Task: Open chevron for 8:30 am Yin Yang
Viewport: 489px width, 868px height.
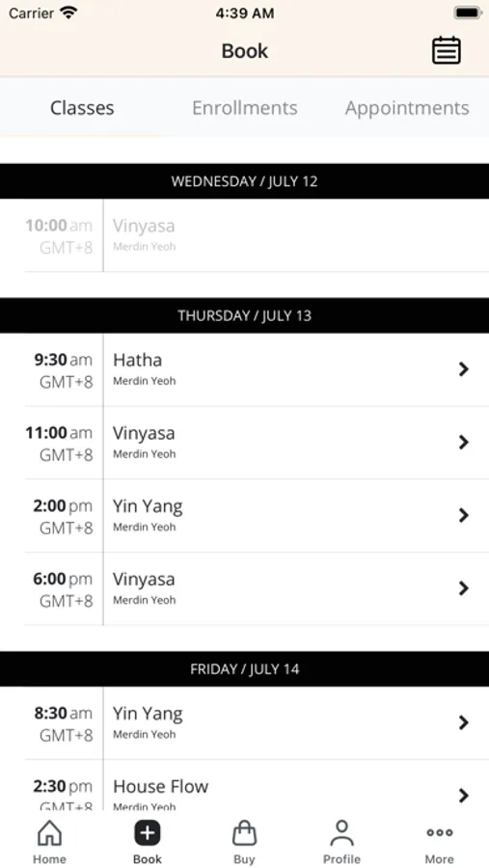Action: [x=464, y=722]
